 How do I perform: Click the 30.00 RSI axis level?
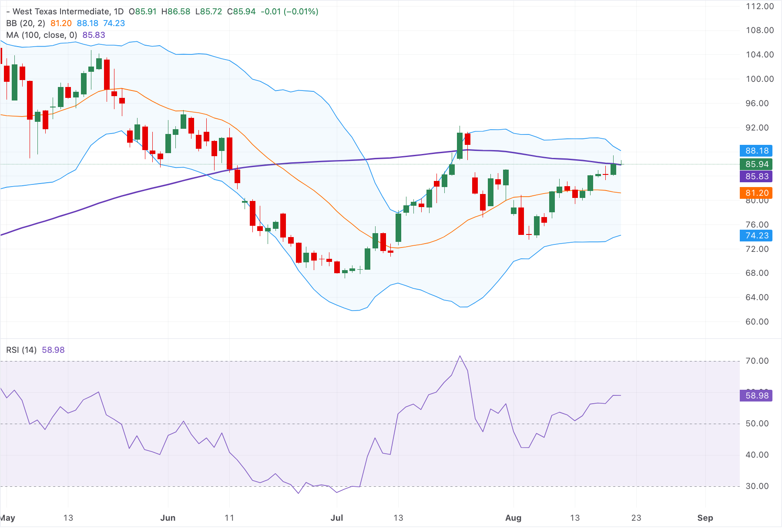coord(757,486)
